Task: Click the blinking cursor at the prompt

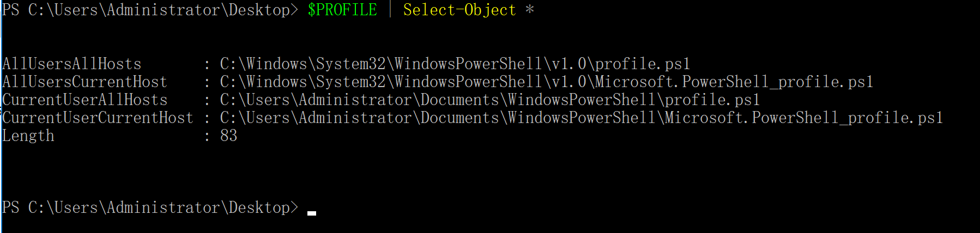Action: (312, 213)
